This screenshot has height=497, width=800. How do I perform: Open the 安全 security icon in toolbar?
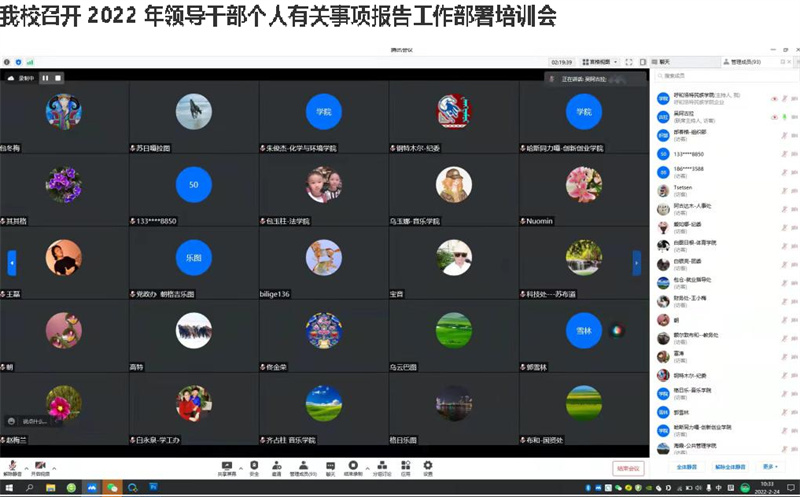(x=254, y=466)
